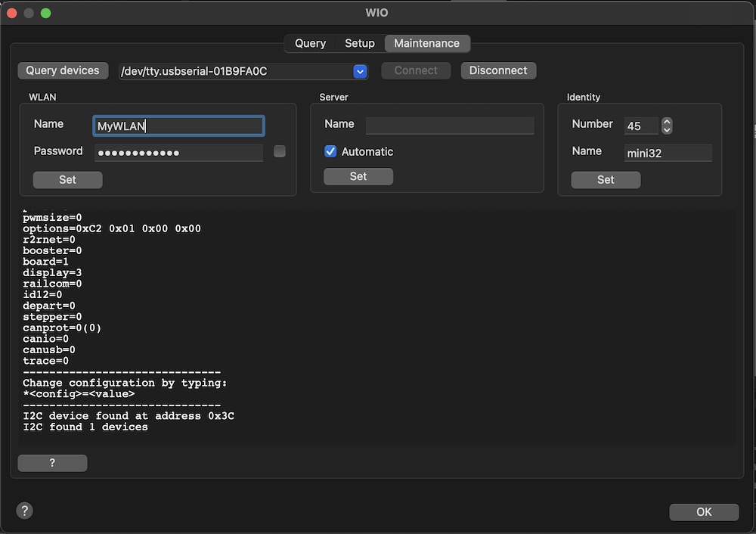The image size is (756, 534).
Task: Confirm the dialog with OK
Action: coord(704,512)
